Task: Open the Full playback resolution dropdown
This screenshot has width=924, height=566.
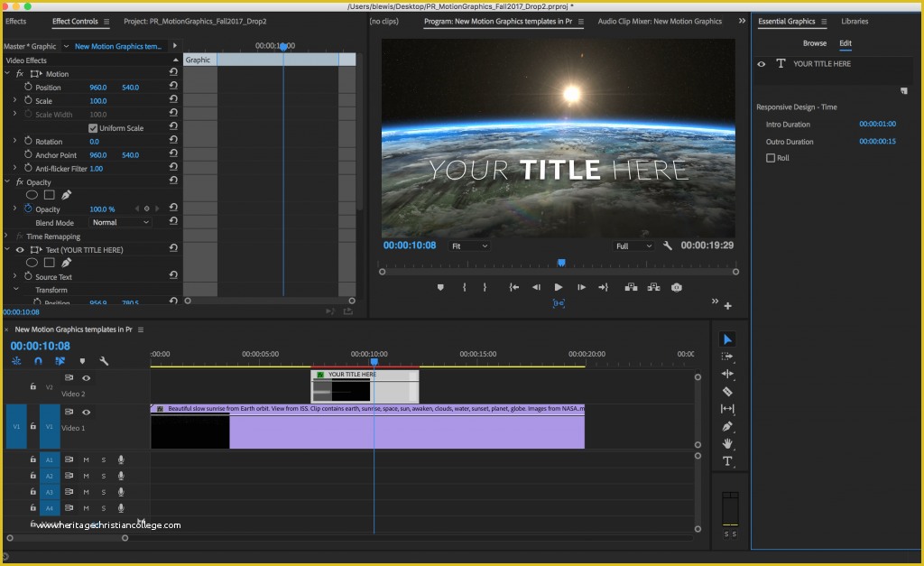Action: (x=633, y=246)
